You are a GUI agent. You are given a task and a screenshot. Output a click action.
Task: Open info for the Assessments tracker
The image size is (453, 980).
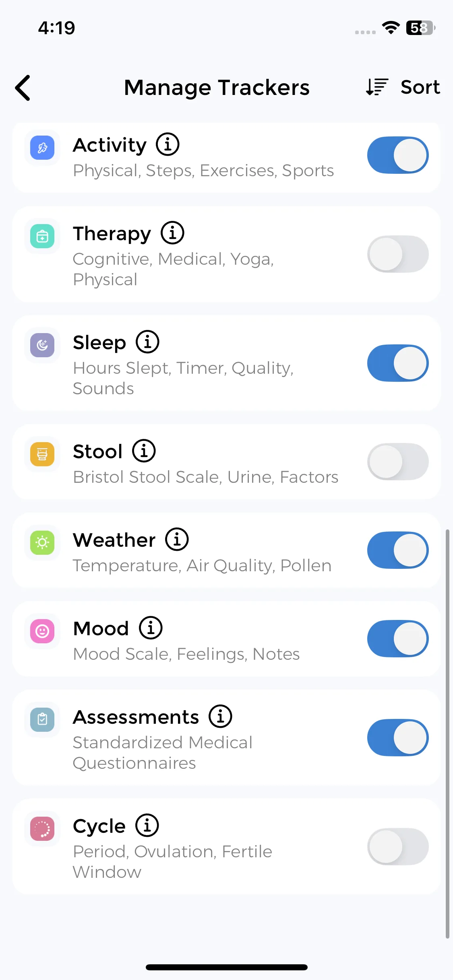tap(220, 716)
